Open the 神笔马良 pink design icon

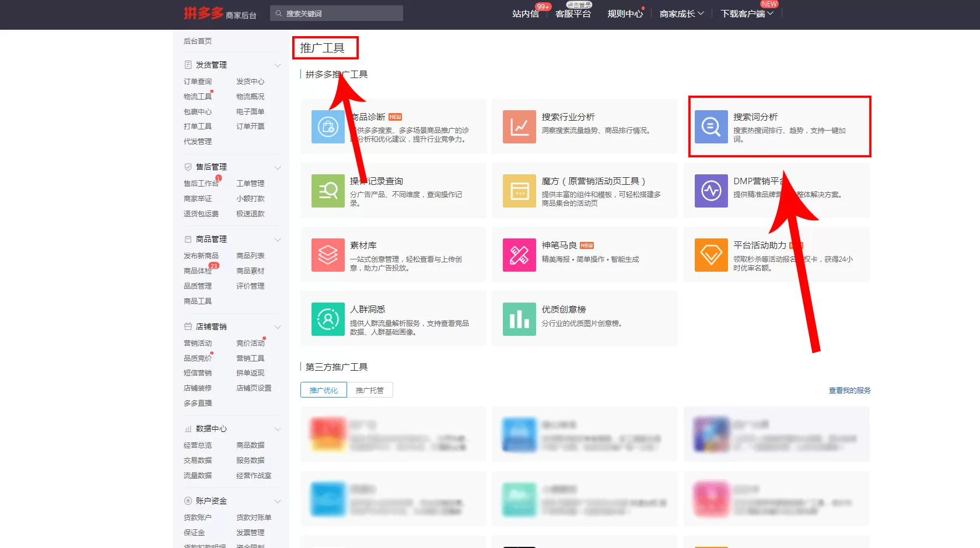click(519, 255)
